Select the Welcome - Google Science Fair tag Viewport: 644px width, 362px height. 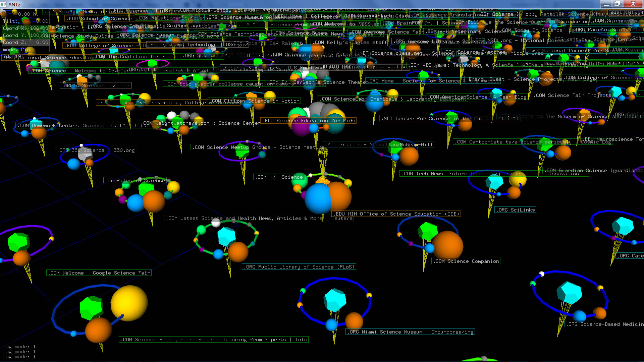click(99, 273)
